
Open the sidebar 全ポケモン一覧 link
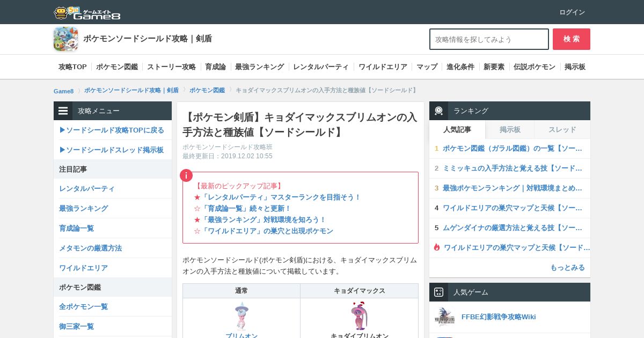click(x=84, y=307)
